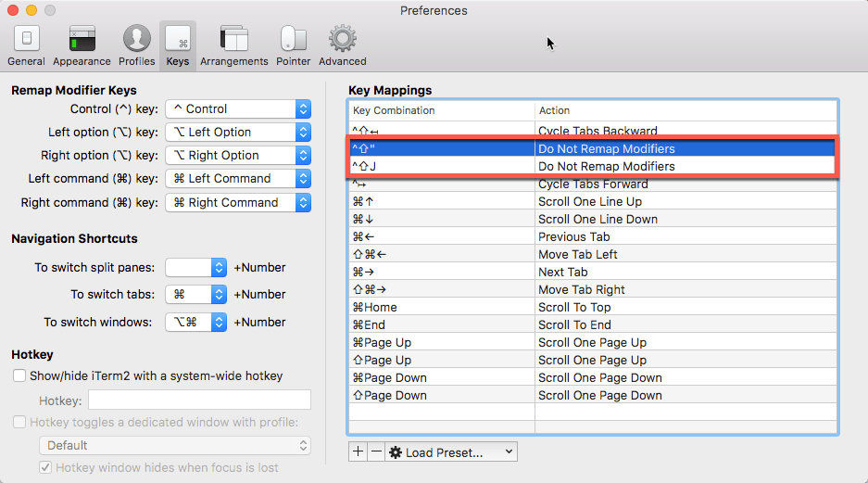Image resolution: width=868 pixels, height=483 pixels.
Task: Select the Keys tab in toolbar
Action: [x=178, y=44]
